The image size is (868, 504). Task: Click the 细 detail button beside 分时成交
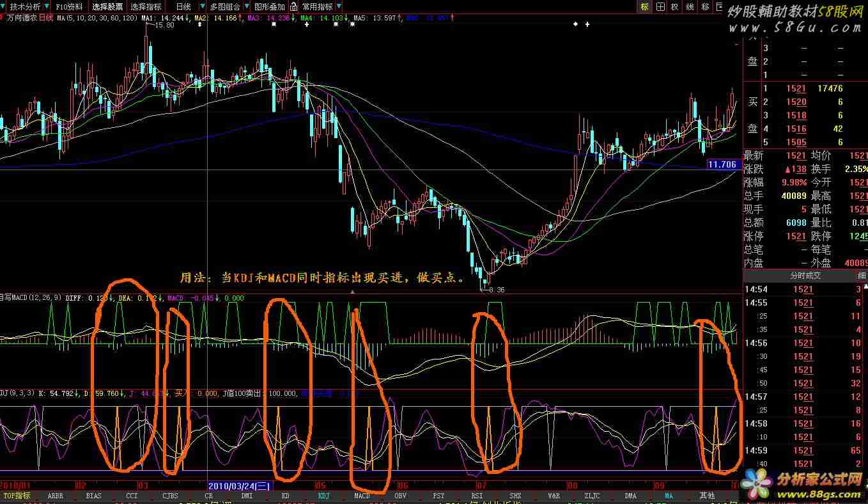[861, 276]
